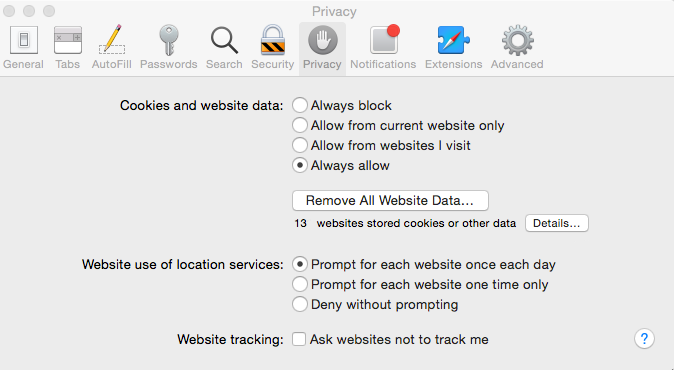The image size is (674, 370).
Task: Switch to the Tabs preferences icon
Action: (67, 47)
